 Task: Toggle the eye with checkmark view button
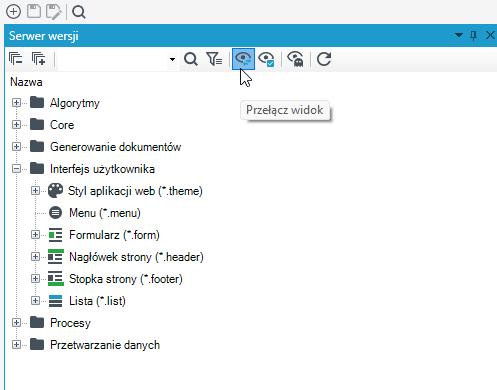[x=266, y=59]
